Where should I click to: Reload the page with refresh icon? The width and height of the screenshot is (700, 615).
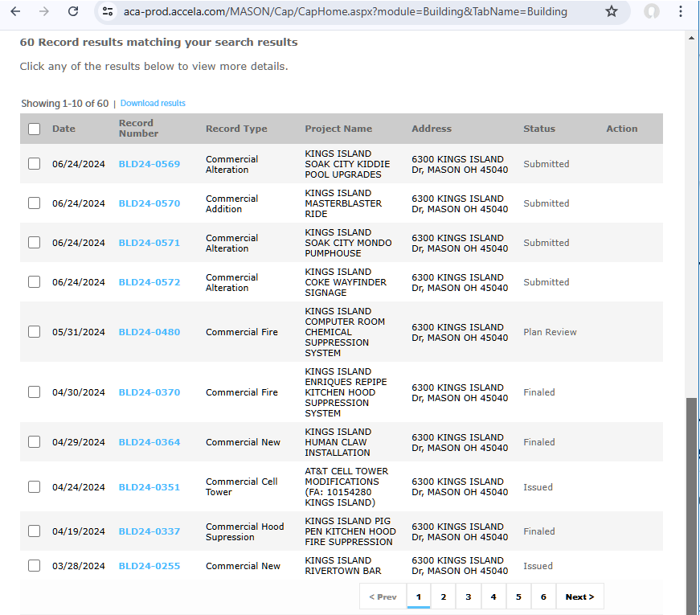click(73, 11)
